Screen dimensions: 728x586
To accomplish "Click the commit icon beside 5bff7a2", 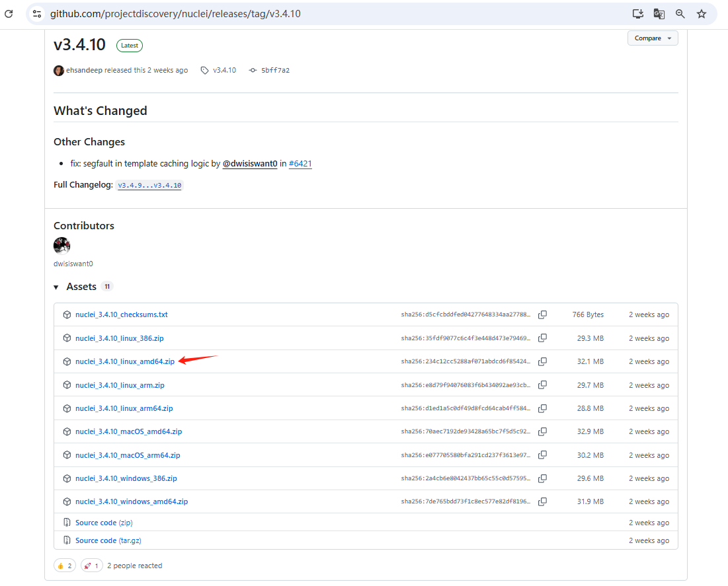I will (x=253, y=71).
